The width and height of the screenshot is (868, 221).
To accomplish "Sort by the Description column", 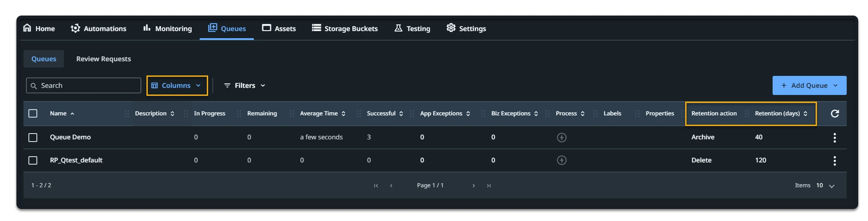I will click(155, 114).
